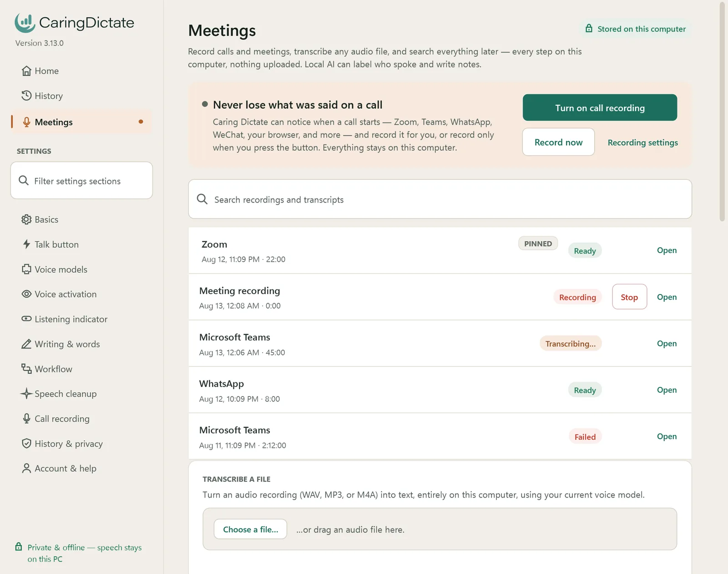The image size is (728, 574).
Task: Click the Workflow diagram icon
Action: (26, 369)
